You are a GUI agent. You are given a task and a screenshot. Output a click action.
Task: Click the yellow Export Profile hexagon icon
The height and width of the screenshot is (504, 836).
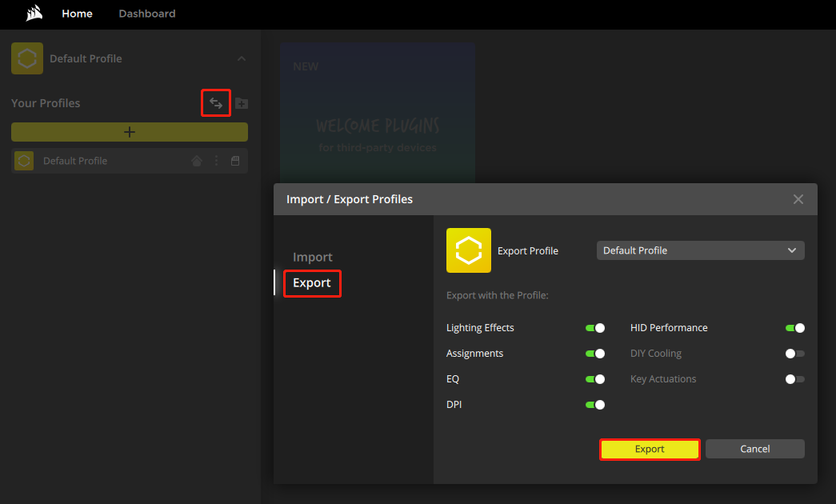(x=468, y=250)
